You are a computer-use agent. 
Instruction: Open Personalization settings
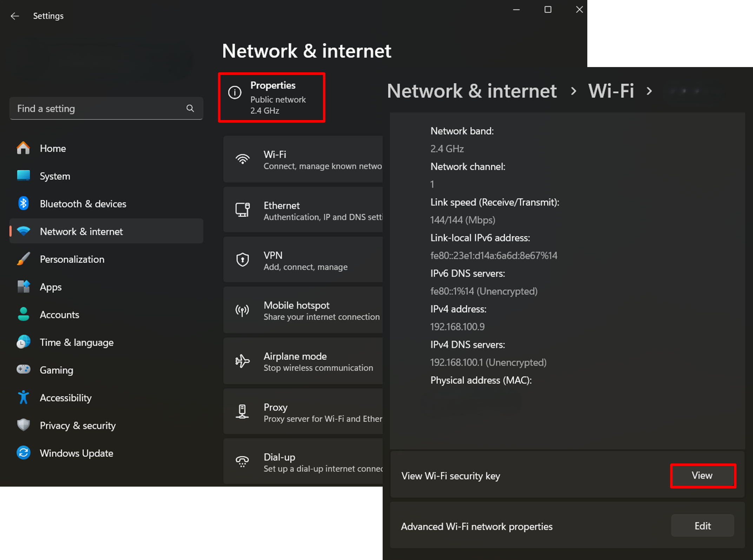pyautogui.click(x=106, y=259)
